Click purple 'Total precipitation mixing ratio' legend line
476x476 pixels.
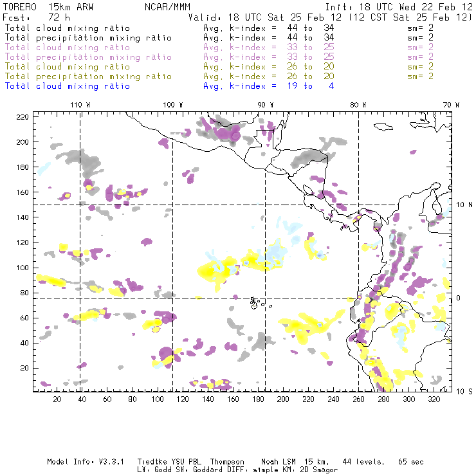coord(88,57)
